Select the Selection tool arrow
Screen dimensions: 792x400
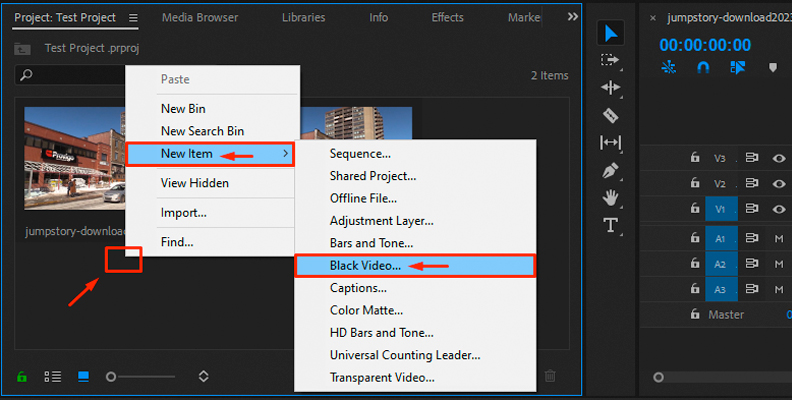coord(611,33)
